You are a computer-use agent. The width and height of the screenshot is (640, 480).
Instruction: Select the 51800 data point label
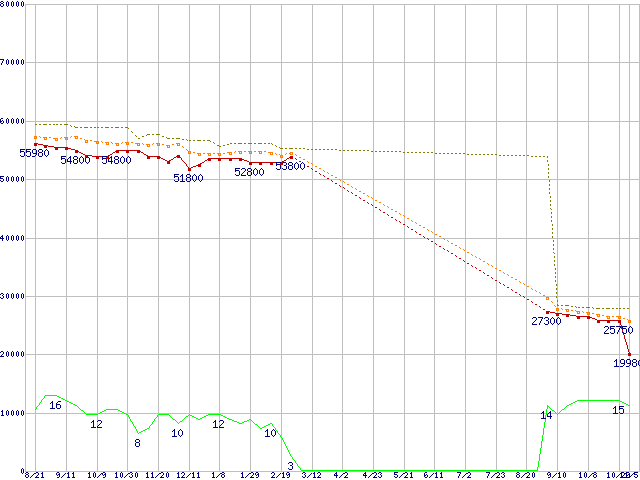pos(188,178)
